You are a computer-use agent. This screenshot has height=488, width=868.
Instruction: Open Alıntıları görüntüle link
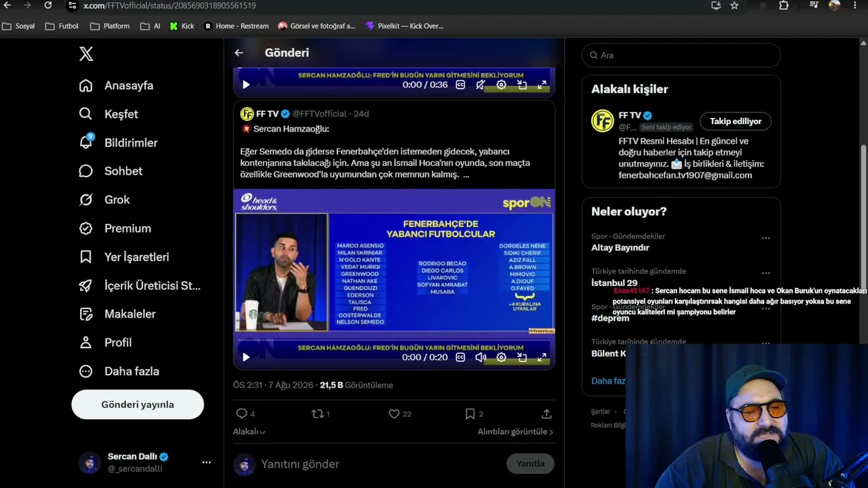click(515, 432)
